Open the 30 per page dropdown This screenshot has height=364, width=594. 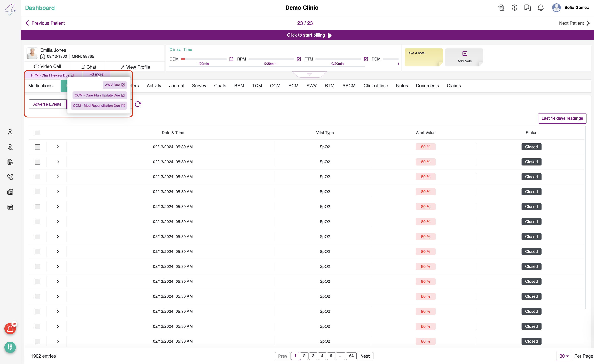[x=564, y=356]
